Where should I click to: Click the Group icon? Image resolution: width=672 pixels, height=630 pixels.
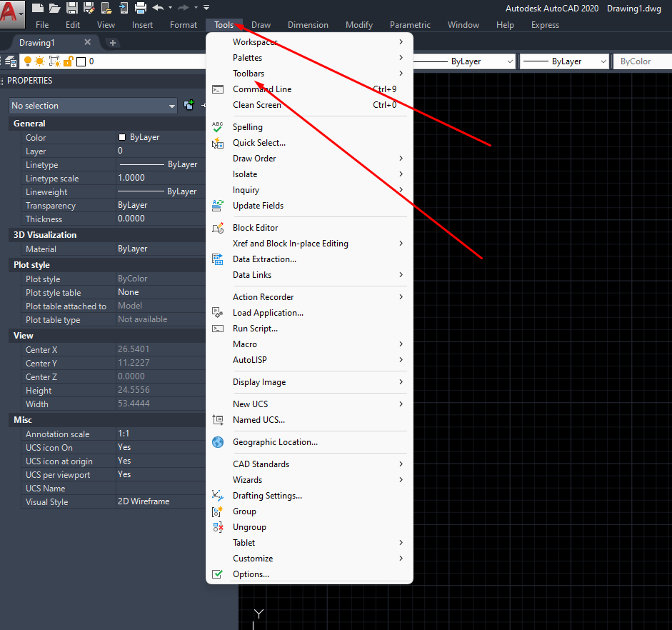pos(218,511)
